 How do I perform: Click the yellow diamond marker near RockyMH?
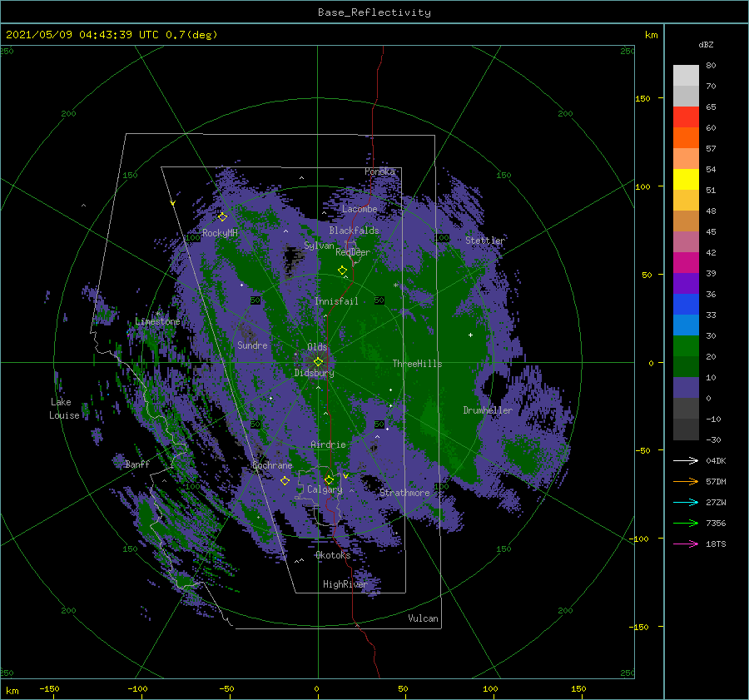(222, 217)
